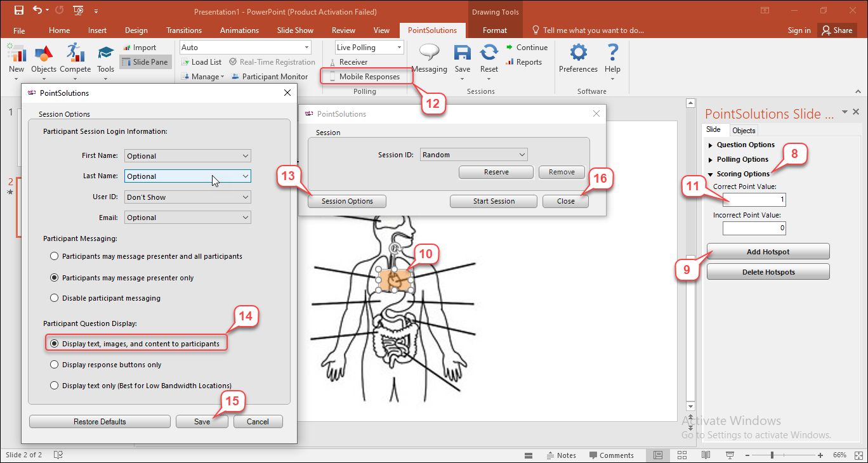Click the Save session floppy icon
Image resolution: width=868 pixels, height=463 pixels.
tap(463, 53)
